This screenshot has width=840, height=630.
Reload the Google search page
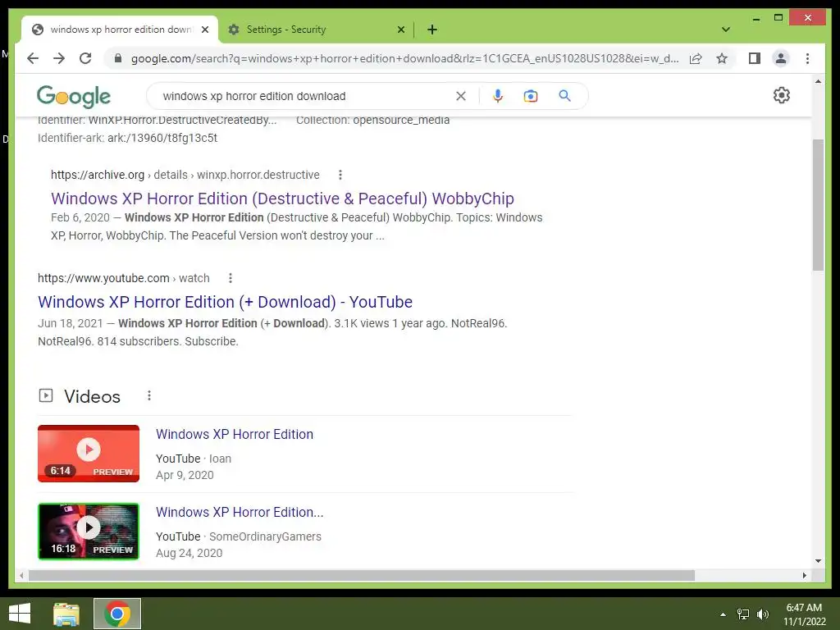[85, 58]
